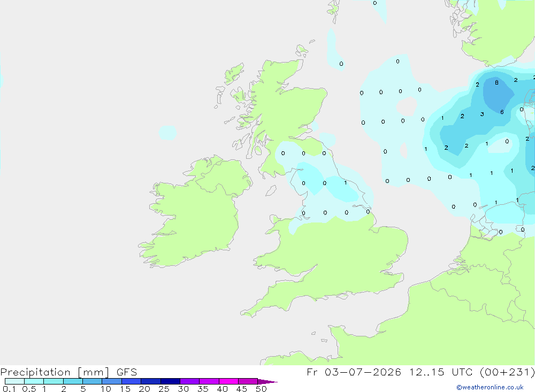The width and height of the screenshot is (535, 392).
Task: Click the 'GFS' model label
Action: (x=127, y=372)
